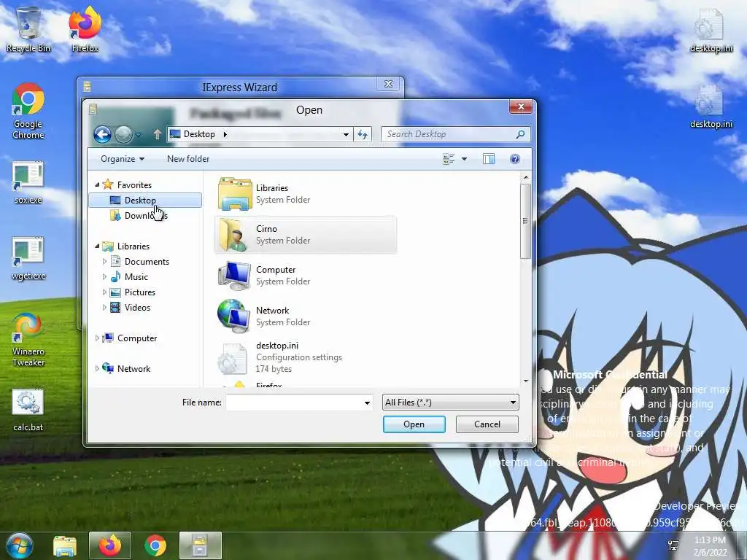Screen dimensions: 747x560
Task: Open Windows Explorer from the taskbar
Action: [x=65, y=545]
